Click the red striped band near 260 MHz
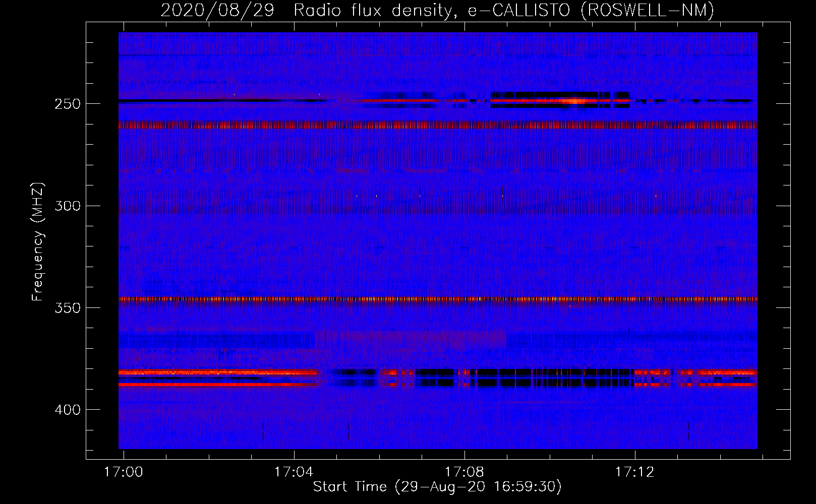The height and width of the screenshot is (504, 816). 438,125
